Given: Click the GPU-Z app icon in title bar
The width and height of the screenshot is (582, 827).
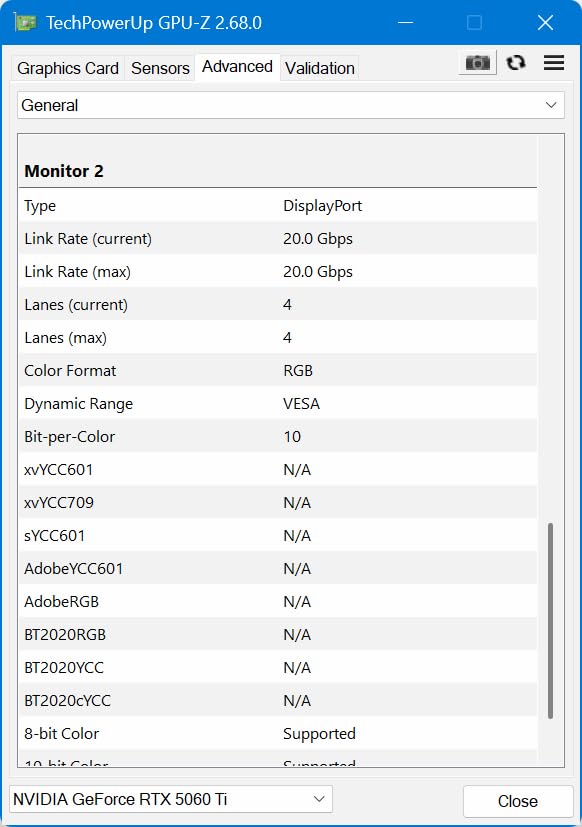Looking at the screenshot, I should (x=25, y=23).
